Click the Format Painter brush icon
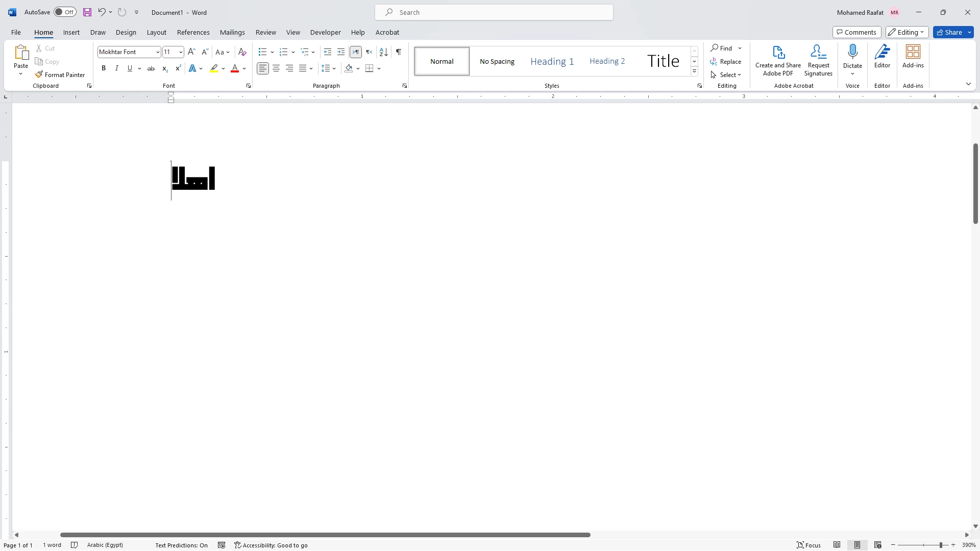Viewport: 980px width, 551px height. [39, 74]
